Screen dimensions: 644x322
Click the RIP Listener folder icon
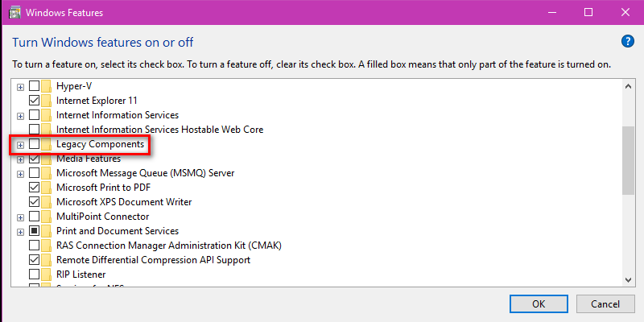(x=47, y=275)
